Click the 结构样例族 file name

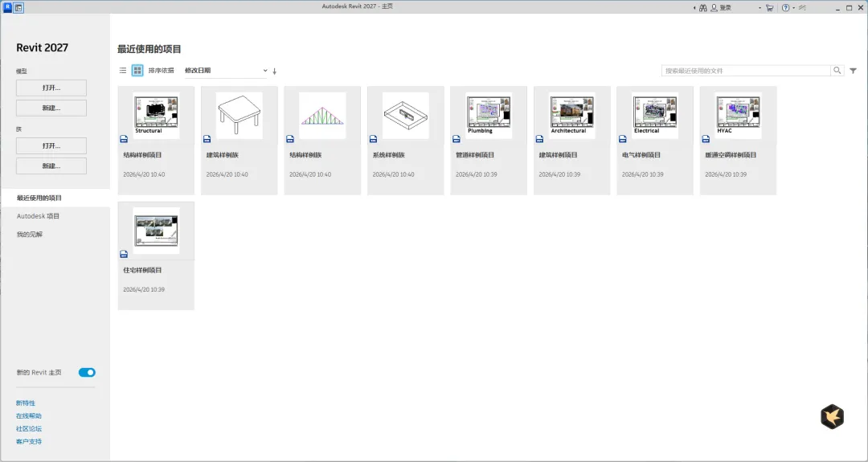pyautogui.click(x=305, y=155)
